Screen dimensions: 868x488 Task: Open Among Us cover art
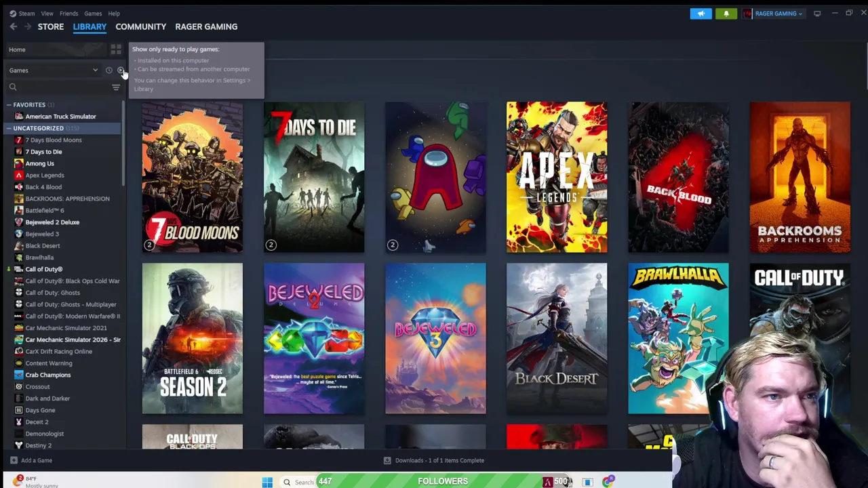click(x=435, y=177)
